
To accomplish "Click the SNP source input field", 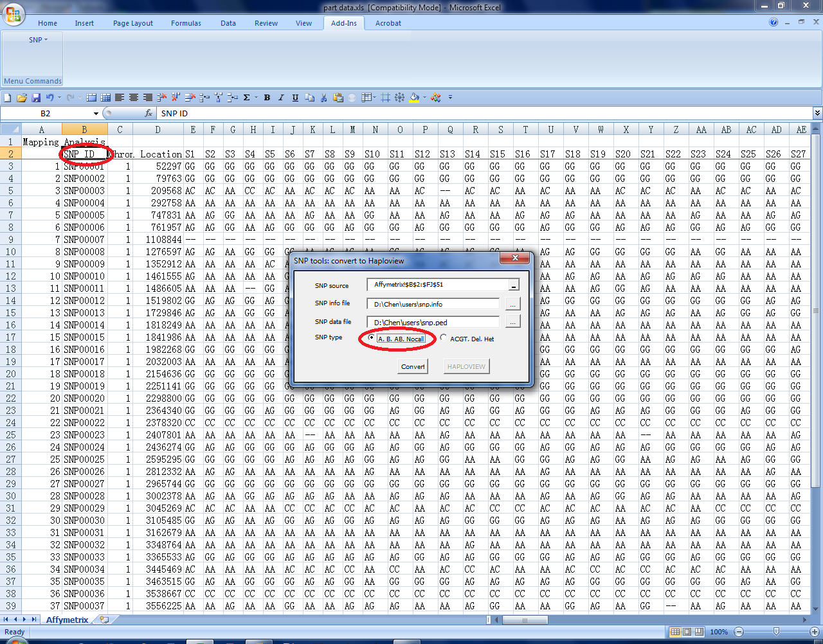I will (437, 285).
